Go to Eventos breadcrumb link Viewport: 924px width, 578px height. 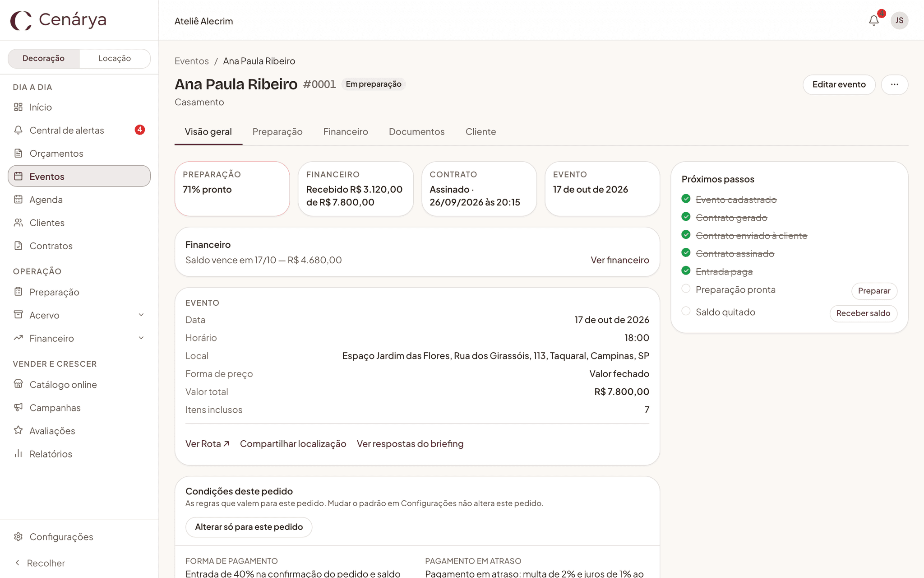[x=192, y=61]
